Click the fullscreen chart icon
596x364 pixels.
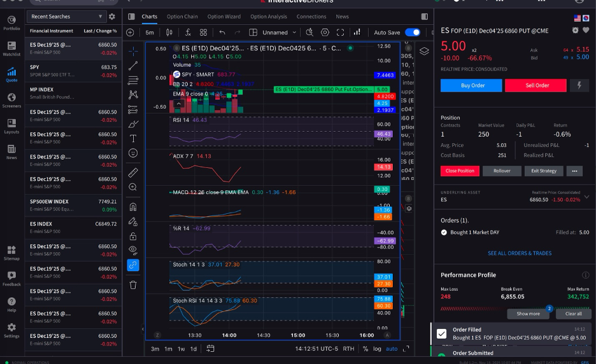point(340,32)
